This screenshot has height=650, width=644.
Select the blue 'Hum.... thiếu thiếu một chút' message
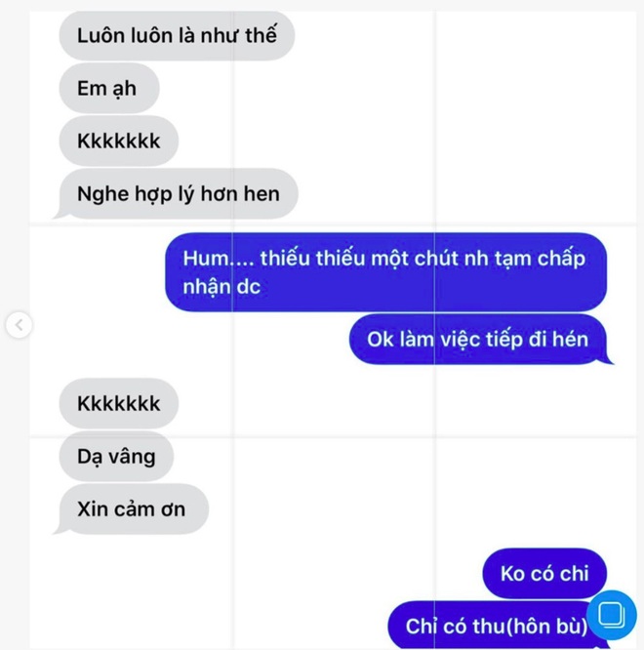coord(385,272)
